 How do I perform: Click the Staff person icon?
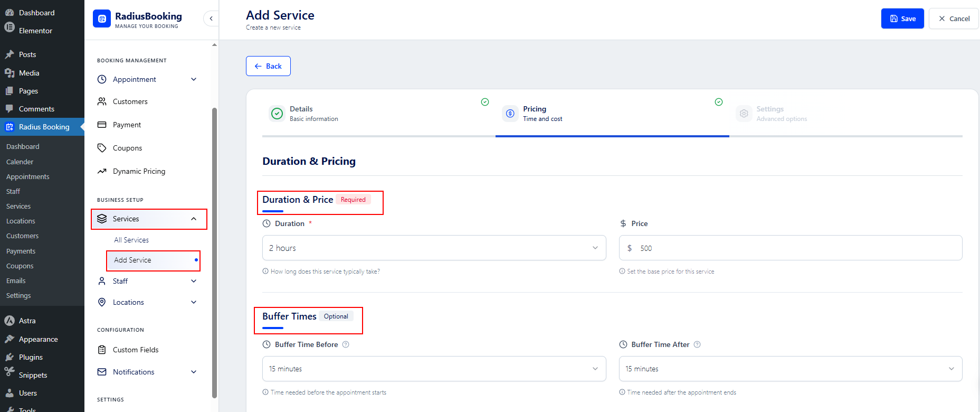(x=102, y=281)
